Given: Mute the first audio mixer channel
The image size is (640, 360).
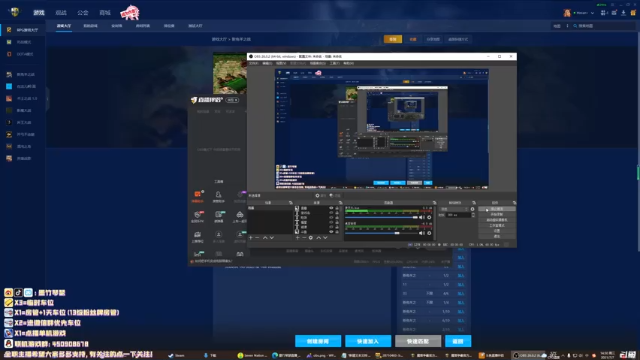Looking at the screenshot, I should click(422, 218).
